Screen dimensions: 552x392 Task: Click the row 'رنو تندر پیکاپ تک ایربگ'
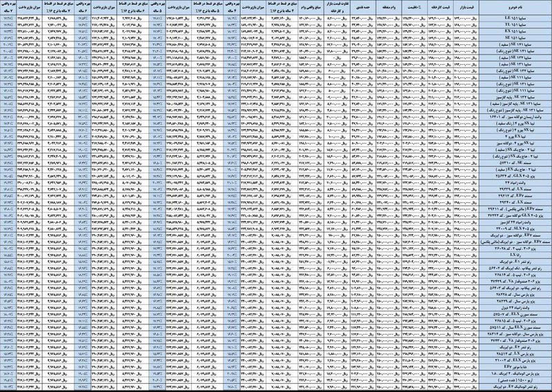point(515,268)
